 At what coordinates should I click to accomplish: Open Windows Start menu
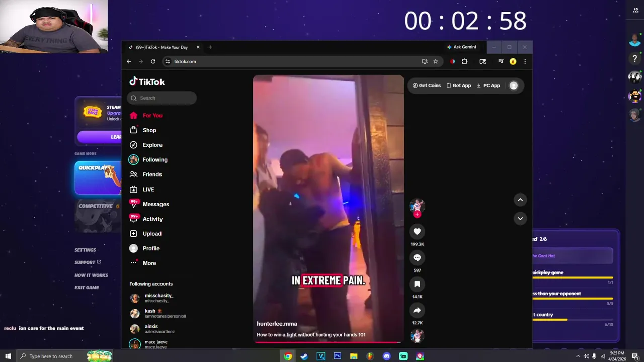[8, 356]
